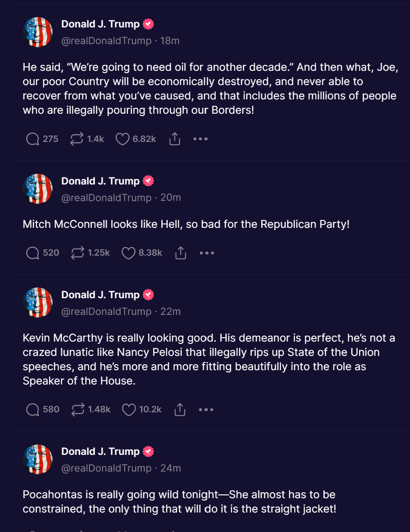
Task: Share the Kevin McCarthy post
Action: [x=180, y=410]
